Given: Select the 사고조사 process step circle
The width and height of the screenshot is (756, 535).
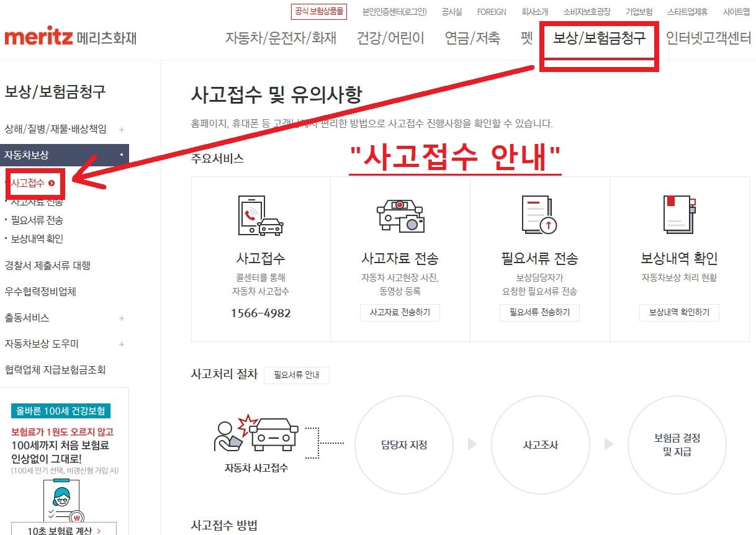Looking at the screenshot, I should point(540,445).
